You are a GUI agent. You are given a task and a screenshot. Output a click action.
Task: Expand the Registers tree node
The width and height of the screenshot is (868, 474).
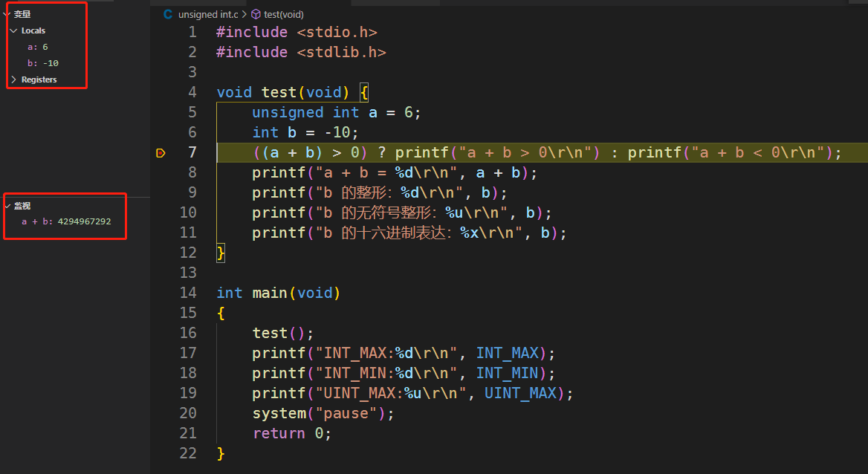[x=13, y=79]
